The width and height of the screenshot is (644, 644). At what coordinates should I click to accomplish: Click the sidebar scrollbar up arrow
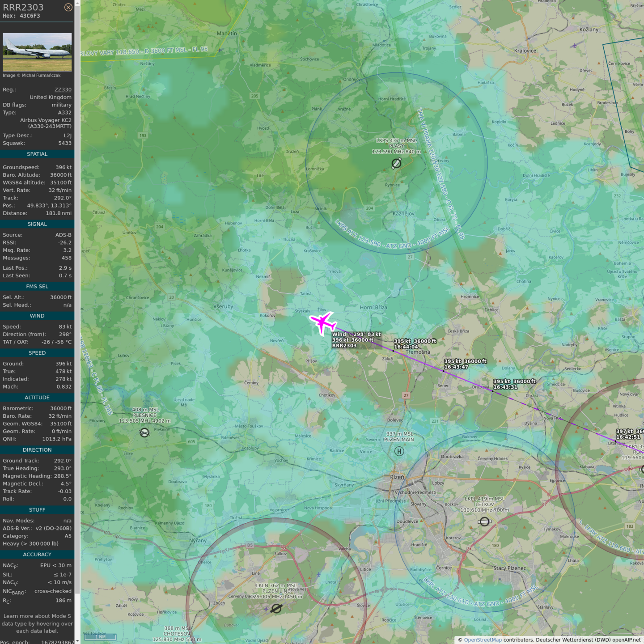coord(77,3)
